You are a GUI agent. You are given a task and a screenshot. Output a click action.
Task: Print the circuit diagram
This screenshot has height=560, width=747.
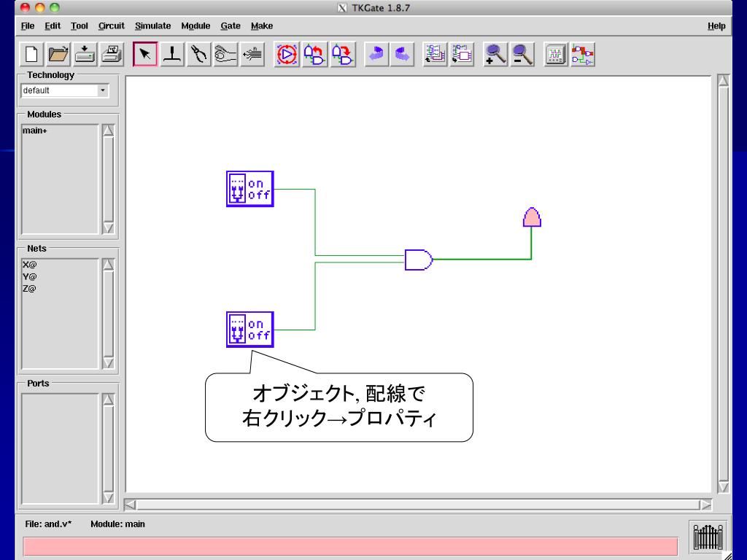click(112, 54)
